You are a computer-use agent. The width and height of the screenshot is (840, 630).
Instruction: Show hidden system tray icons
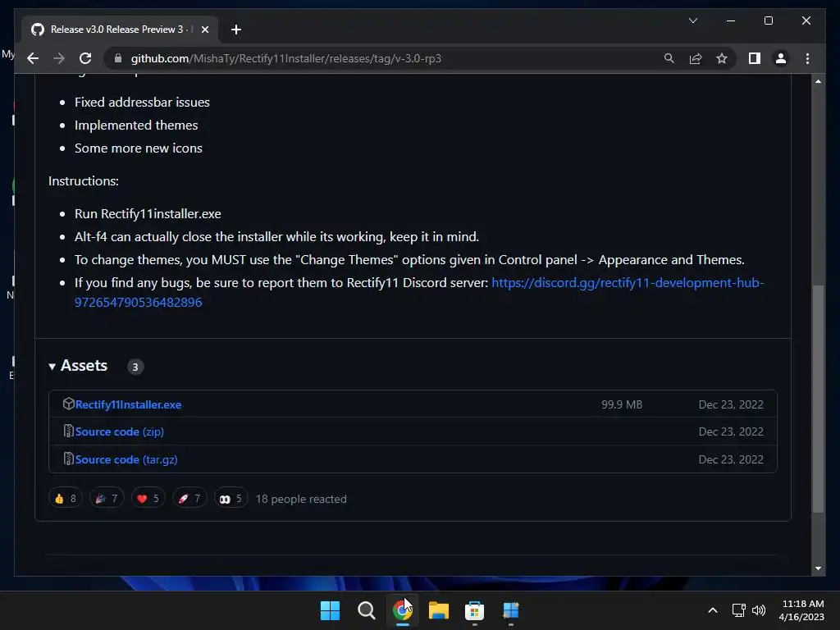click(x=713, y=610)
